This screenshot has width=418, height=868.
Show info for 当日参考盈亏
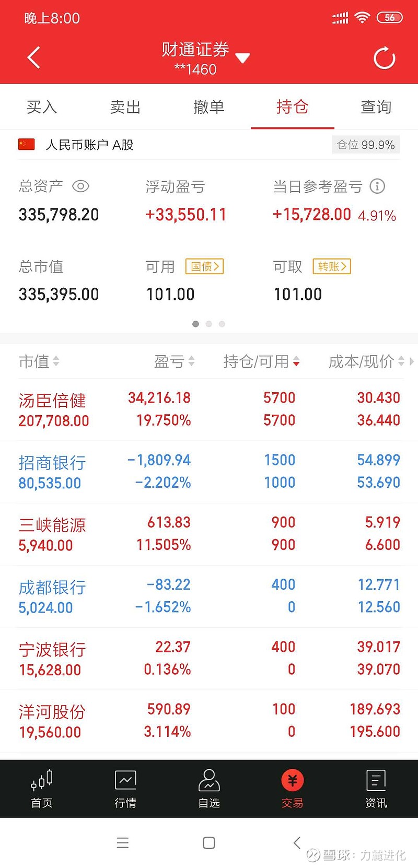pos(377,186)
